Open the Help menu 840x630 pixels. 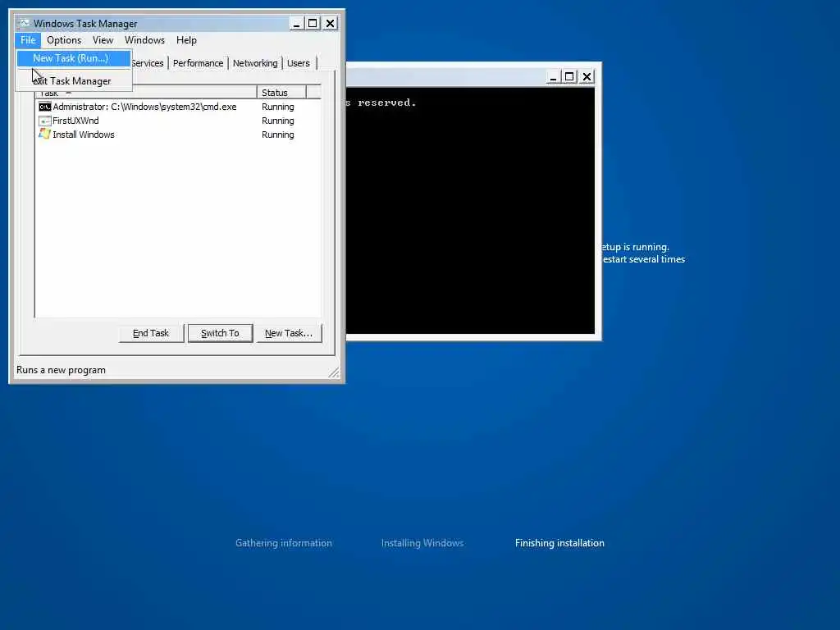186,40
